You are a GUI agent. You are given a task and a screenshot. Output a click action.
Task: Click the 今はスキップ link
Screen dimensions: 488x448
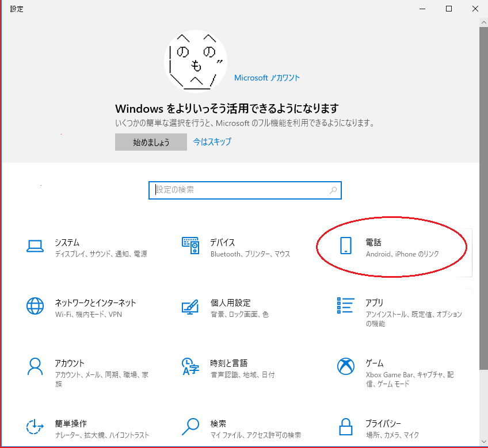[x=212, y=142]
